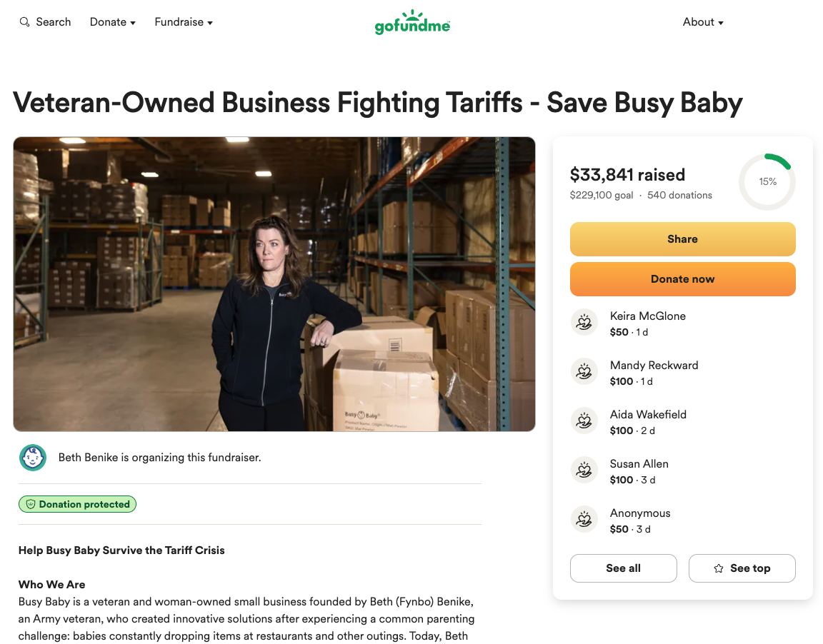Click donation icon beside Mandy Reckward

point(584,372)
